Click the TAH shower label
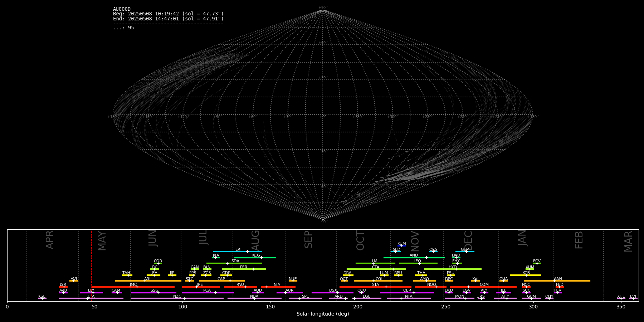644x322 pixels. point(126,273)
